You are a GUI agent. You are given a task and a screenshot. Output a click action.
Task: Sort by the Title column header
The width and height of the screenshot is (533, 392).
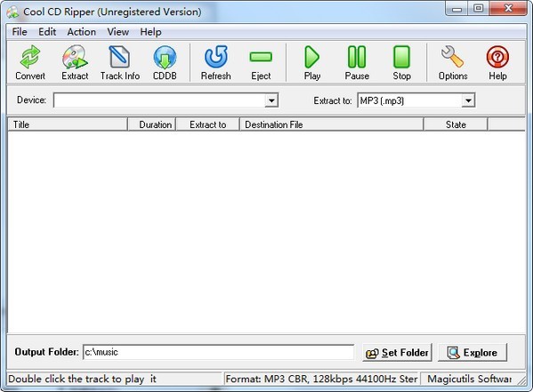point(68,124)
